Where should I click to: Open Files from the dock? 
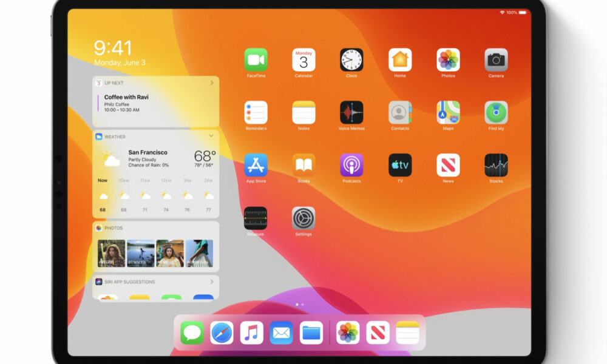tap(311, 332)
